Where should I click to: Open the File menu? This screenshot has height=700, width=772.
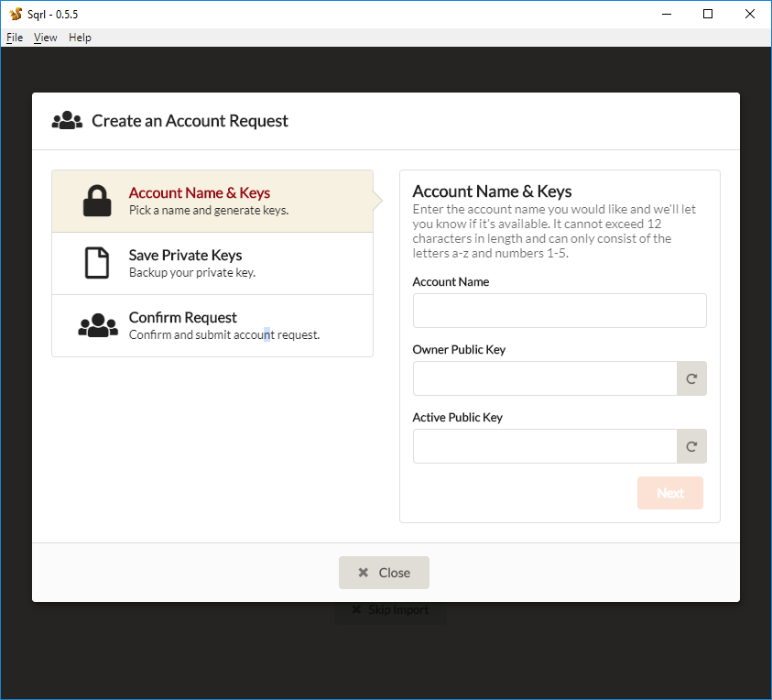coord(15,38)
